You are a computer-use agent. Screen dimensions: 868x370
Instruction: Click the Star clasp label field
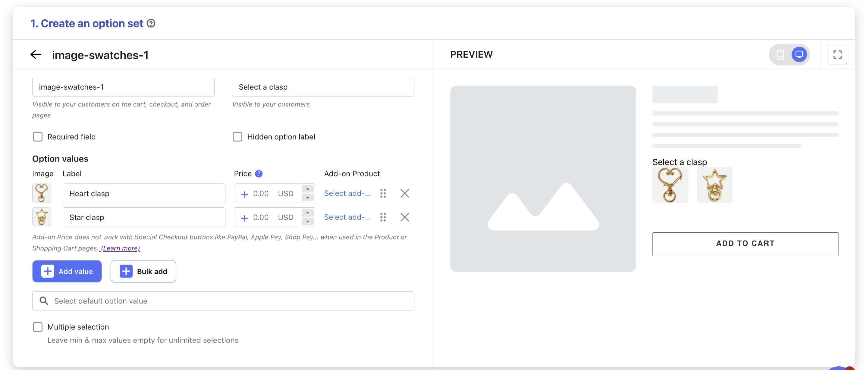click(144, 217)
